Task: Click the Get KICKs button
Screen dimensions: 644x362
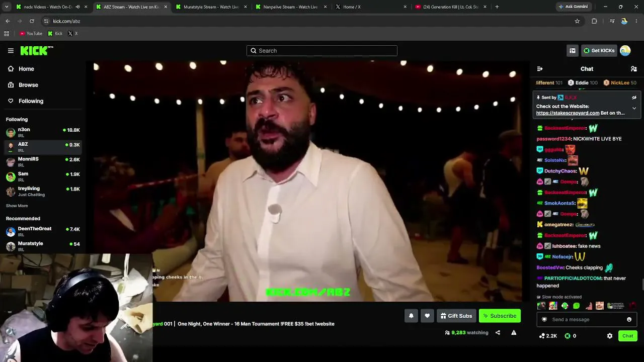Action: pyautogui.click(x=599, y=51)
